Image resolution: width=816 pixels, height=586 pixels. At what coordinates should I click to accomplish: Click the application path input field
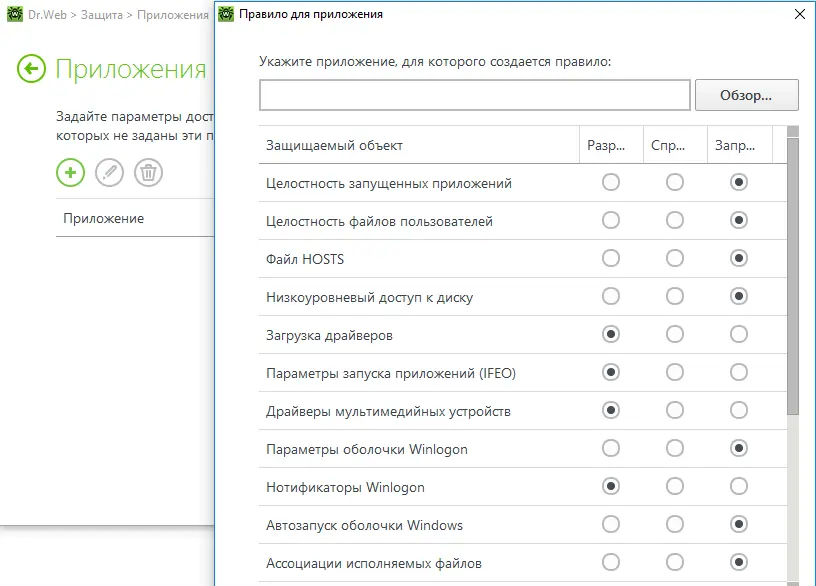coord(475,95)
